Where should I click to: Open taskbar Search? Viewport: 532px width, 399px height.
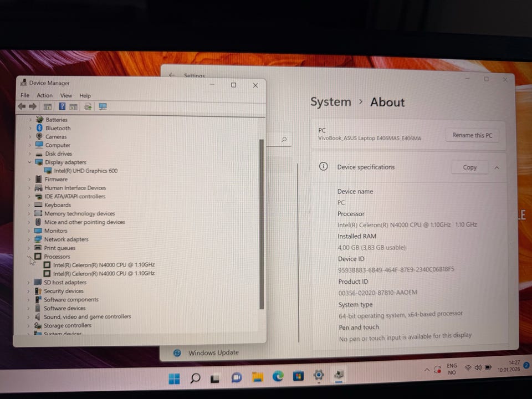(196, 378)
